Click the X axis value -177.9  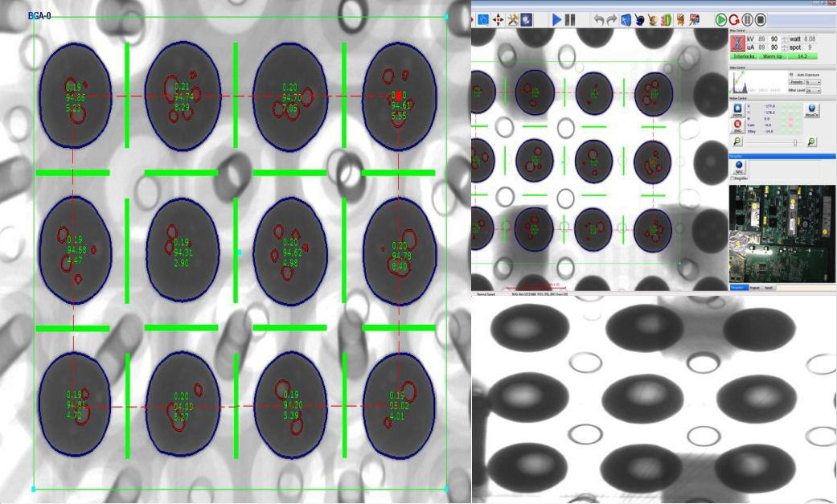click(769, 106)
